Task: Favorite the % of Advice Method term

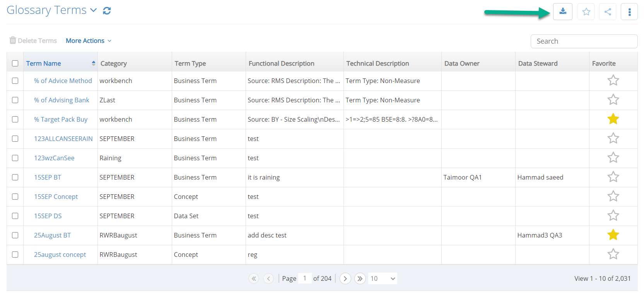Action: [613, 80]
